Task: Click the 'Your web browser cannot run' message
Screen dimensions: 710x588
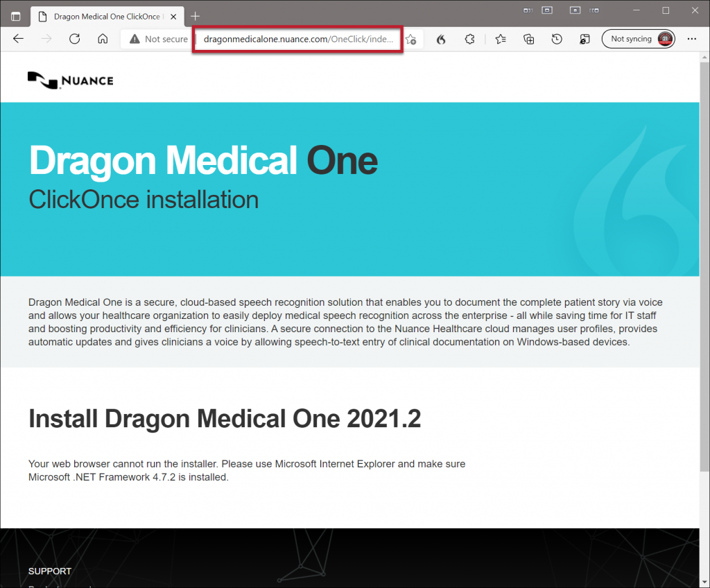Action: (247, 470)
